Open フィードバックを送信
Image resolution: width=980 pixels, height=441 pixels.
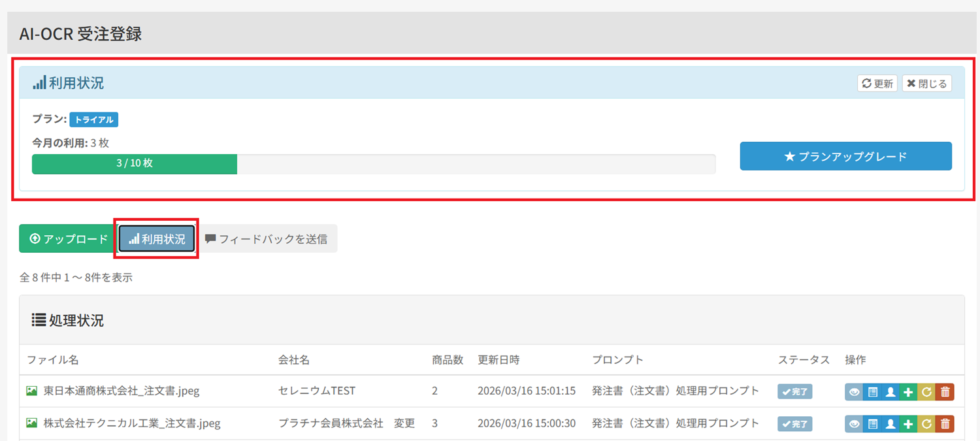pos(267,239)
